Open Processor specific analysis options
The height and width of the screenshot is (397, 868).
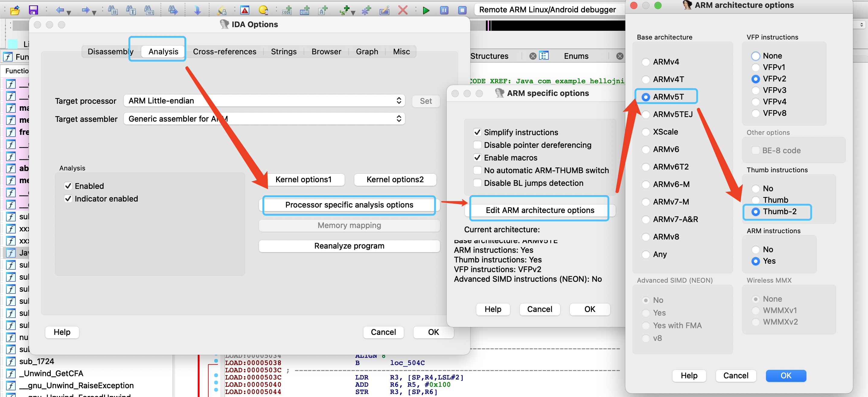(x=349, y=205)
